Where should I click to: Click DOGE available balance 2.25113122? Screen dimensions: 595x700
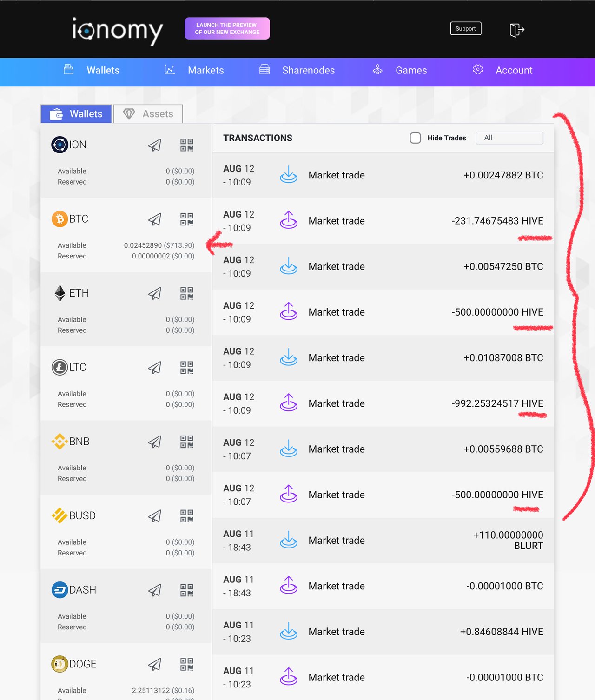click(163, 691)
